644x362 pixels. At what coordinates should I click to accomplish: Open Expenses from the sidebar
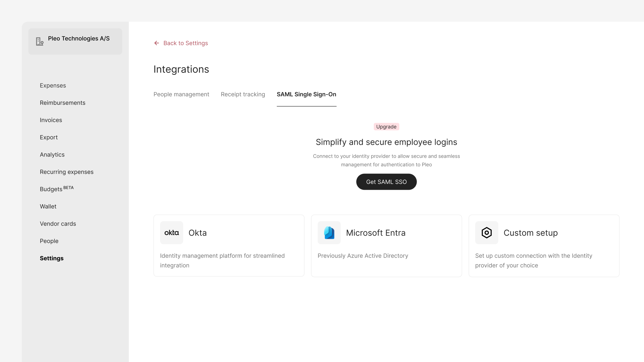[53, 85]
